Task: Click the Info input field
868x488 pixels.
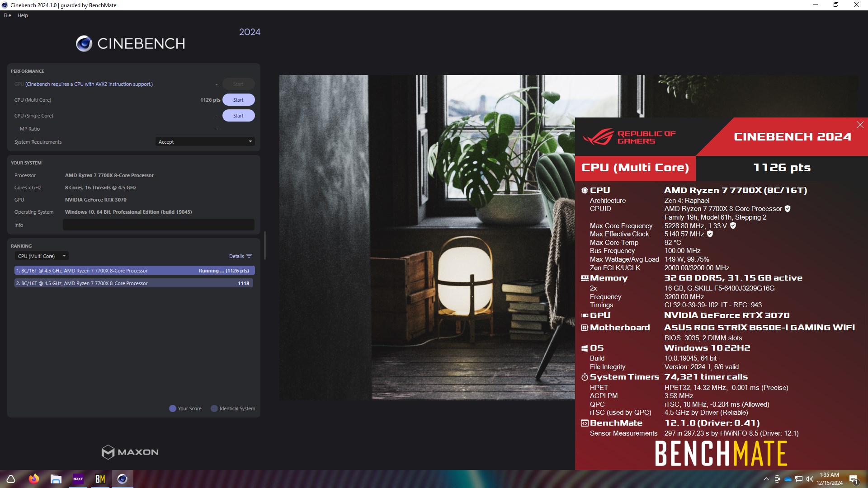Action: (x=159, y=225)
